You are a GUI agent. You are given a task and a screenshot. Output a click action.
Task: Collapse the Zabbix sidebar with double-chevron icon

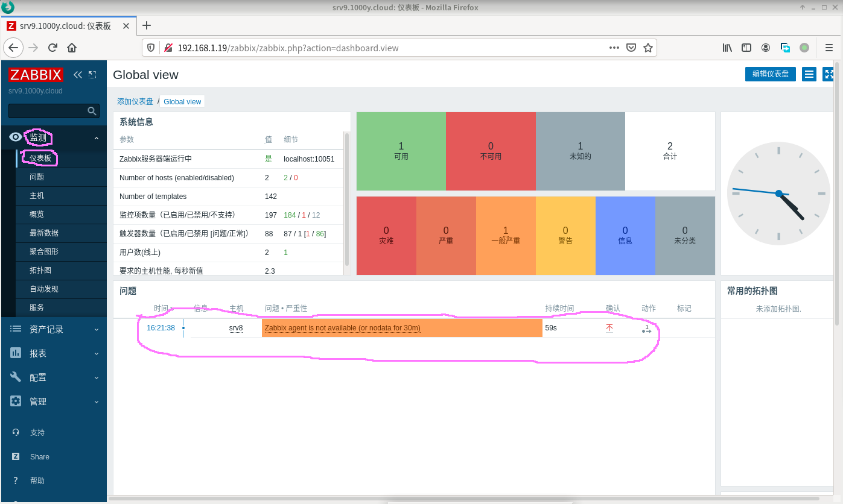tap(78, 75)
